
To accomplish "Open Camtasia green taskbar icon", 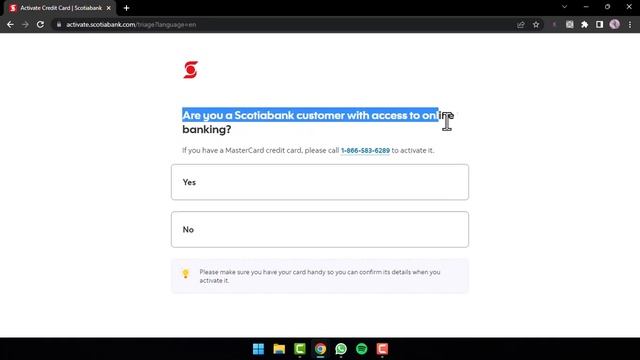I will pos(300,349).
